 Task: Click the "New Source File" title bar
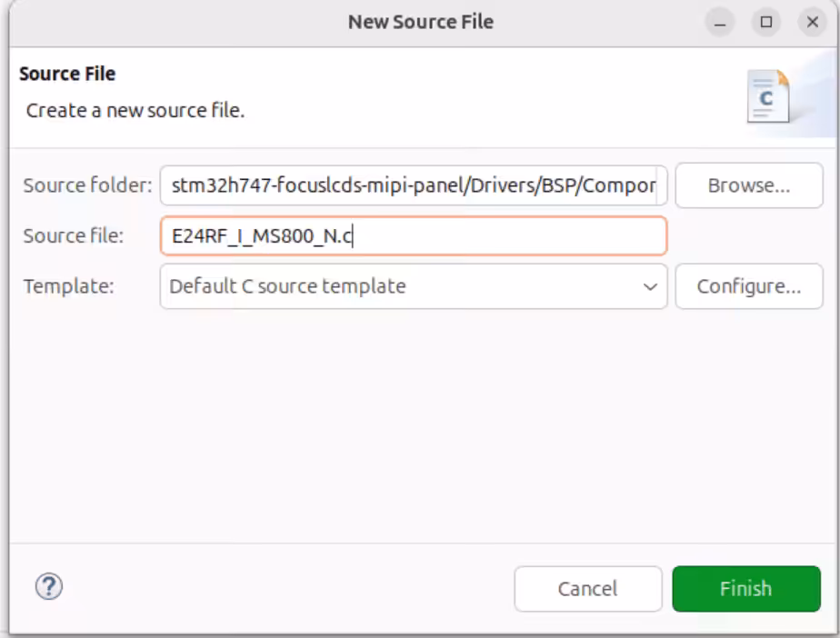(x=420, y=23)
